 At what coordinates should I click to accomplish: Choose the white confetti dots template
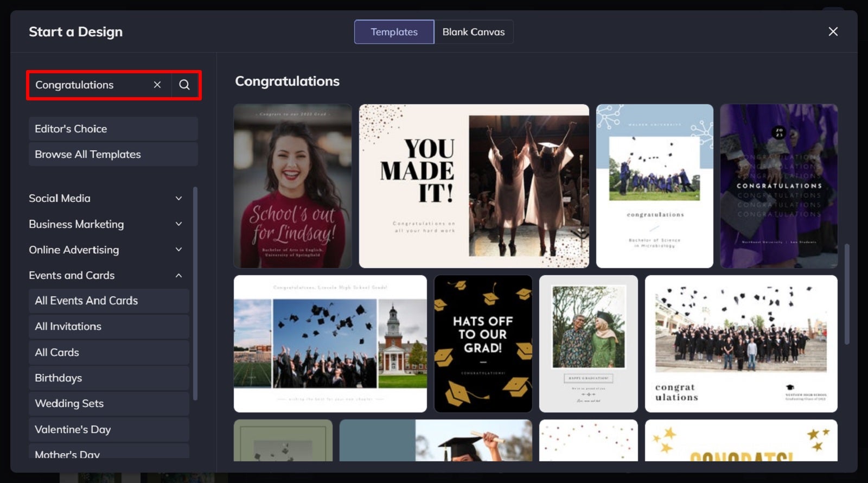588,440
